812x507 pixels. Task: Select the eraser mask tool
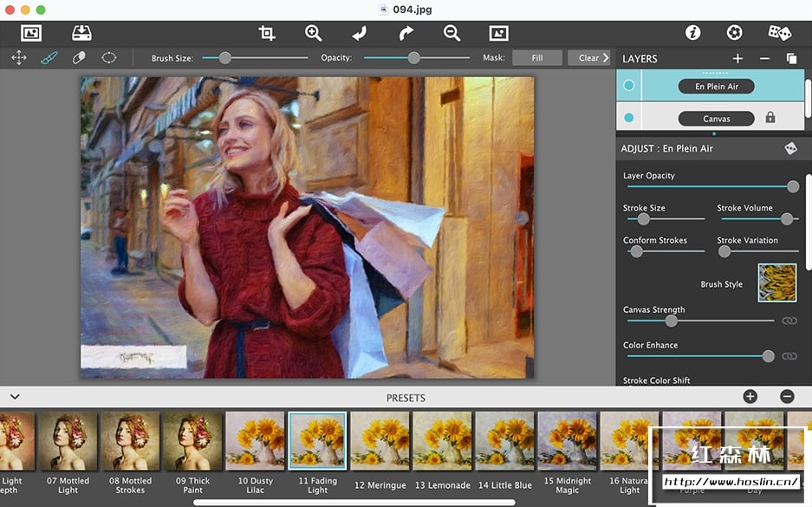pos(79,58)
